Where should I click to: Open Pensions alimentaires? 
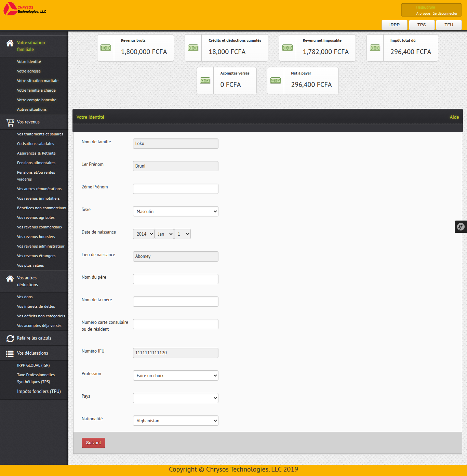(36, 163)
